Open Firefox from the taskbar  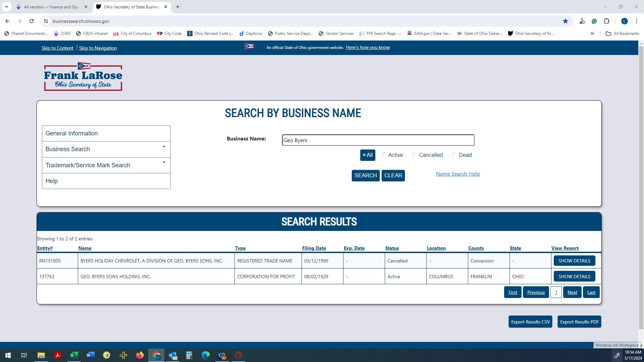coord(140,355)
